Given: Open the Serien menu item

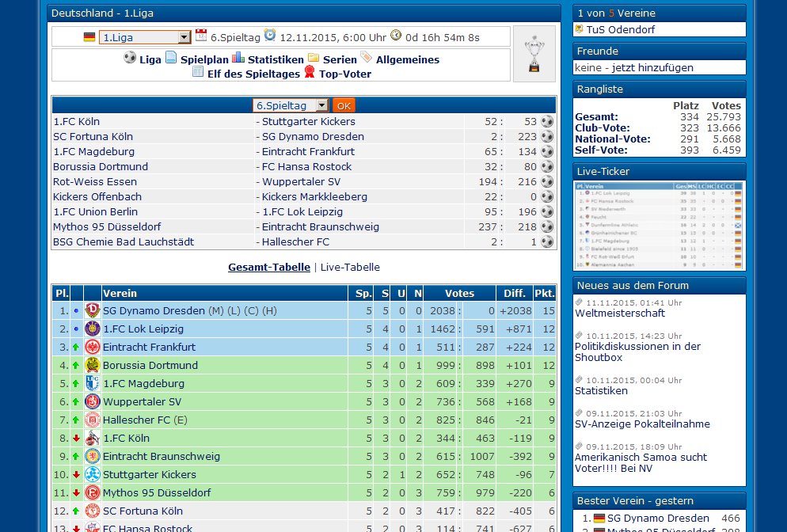Looking at the screenshot, I should click(x=340, y=59).
